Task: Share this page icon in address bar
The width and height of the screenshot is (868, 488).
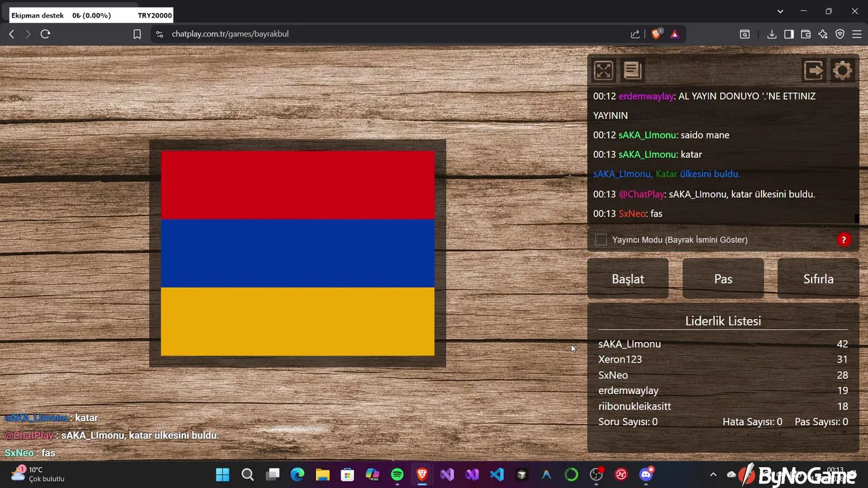Action: click(x=635, y=34)
